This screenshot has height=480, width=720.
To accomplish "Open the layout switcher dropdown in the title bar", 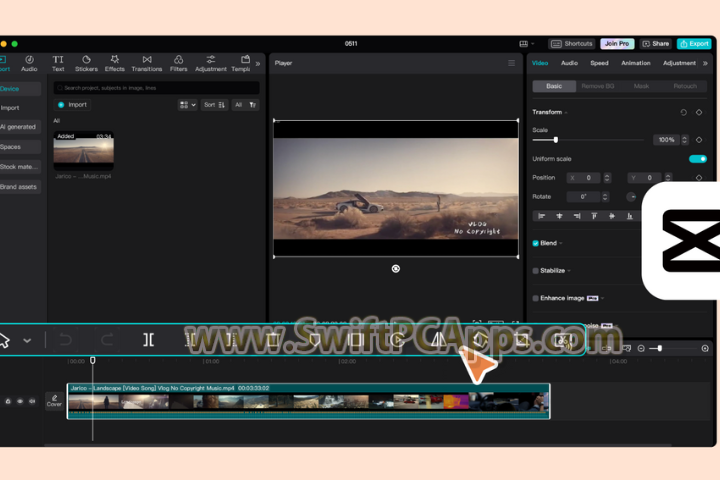I will (526, 44).
